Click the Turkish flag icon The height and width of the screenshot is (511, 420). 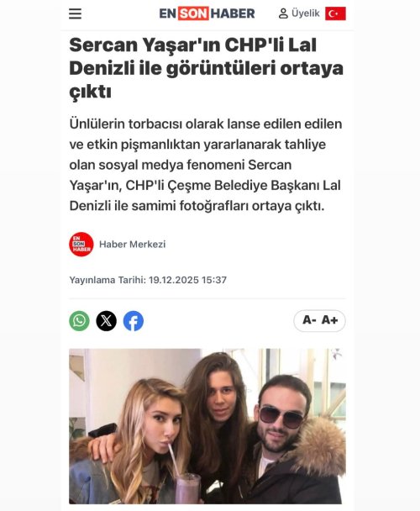(x=335, y=13)
